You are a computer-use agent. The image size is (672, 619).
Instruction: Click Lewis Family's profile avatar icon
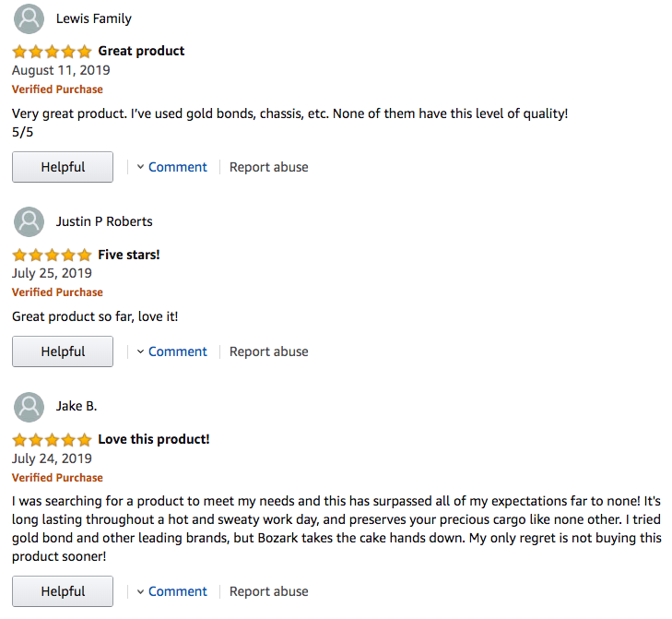pos(29,18)
